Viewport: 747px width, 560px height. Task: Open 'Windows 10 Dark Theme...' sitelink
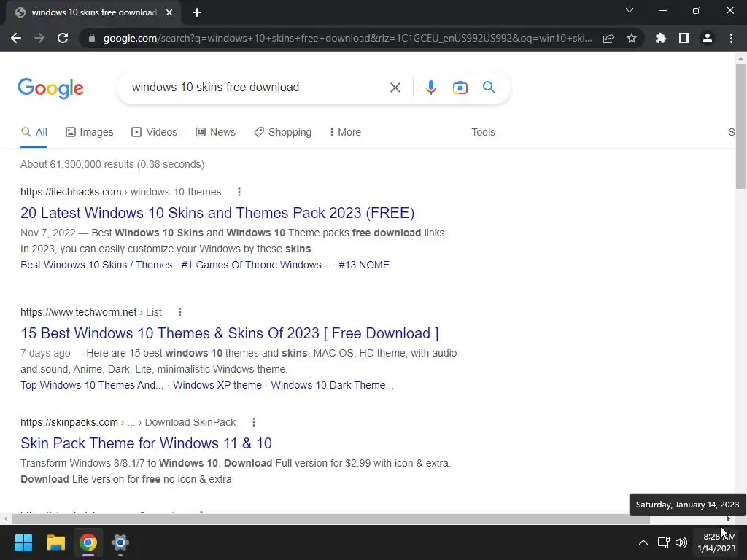point(333,385)
